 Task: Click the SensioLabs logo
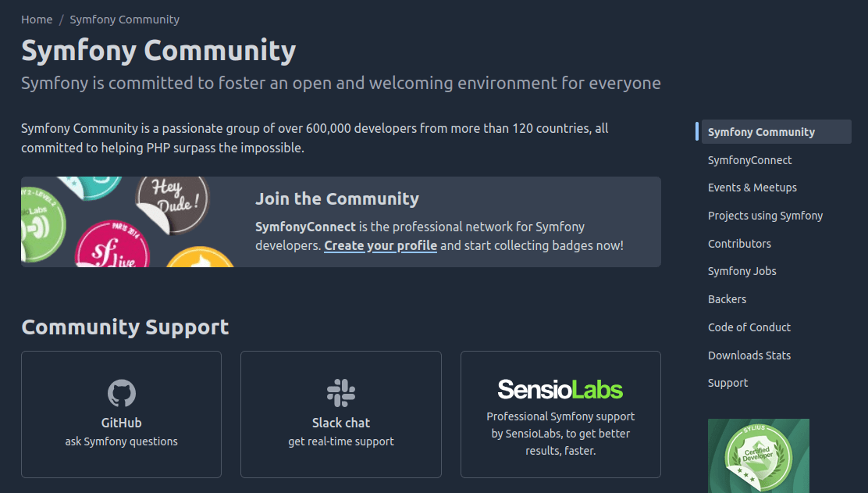(560, 389)
